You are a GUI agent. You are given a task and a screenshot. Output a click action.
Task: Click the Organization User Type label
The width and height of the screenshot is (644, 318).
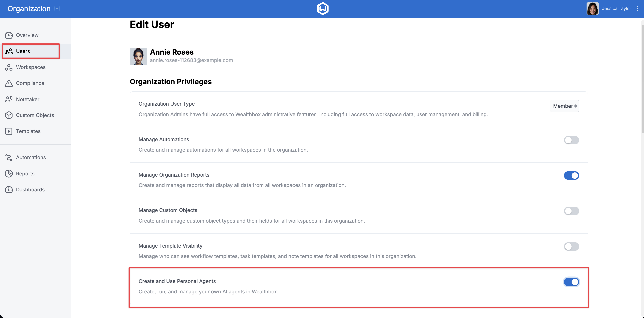click(167, 104)
